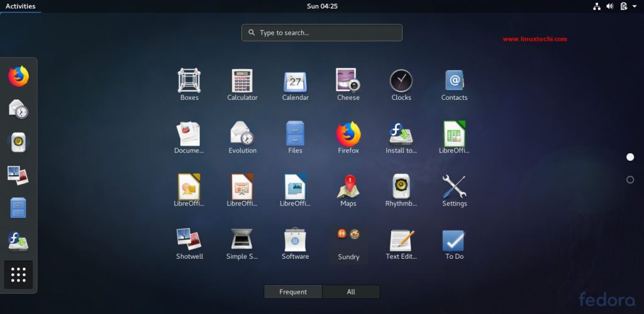Image resolution: width=644 pixels, height=314 pixels.
Task: Click Fedora installer icon in the dock
Action: click(18, 241)
